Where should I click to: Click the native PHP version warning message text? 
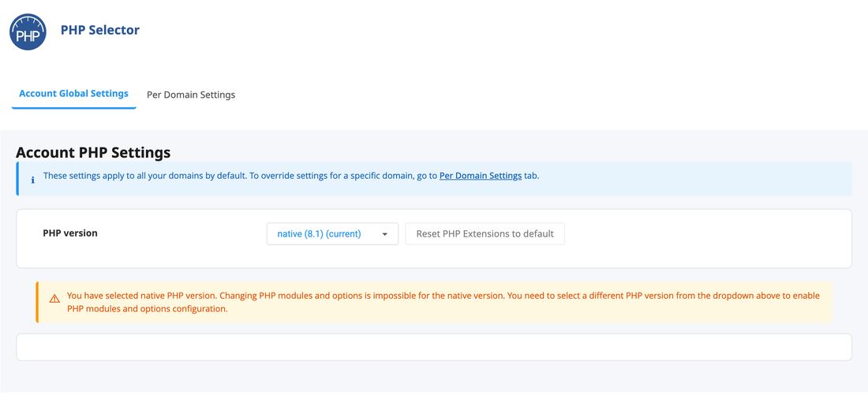[x=443, y=302]
